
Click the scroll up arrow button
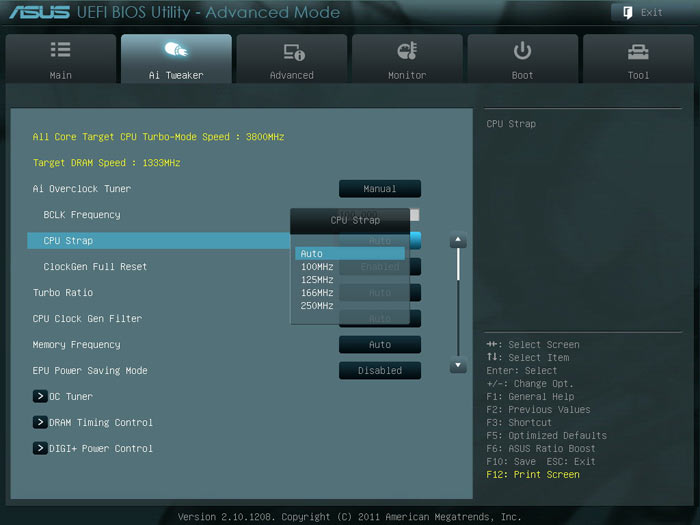point(458,241)
